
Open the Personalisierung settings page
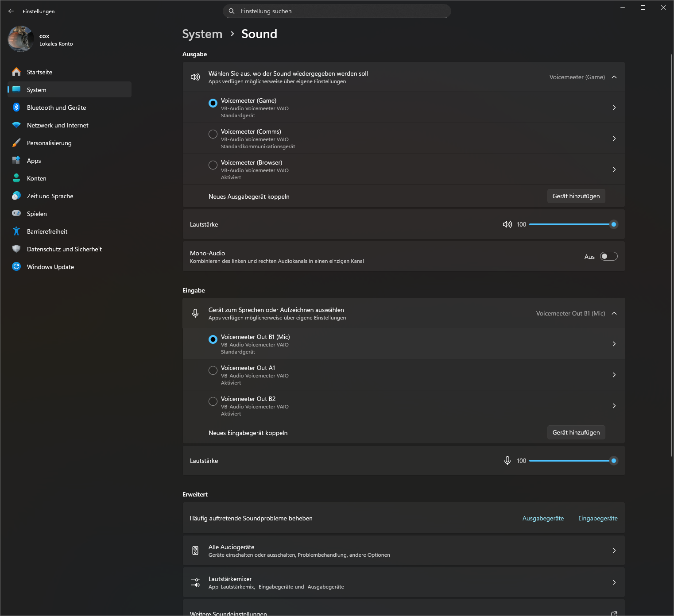[x=49, y=143]
